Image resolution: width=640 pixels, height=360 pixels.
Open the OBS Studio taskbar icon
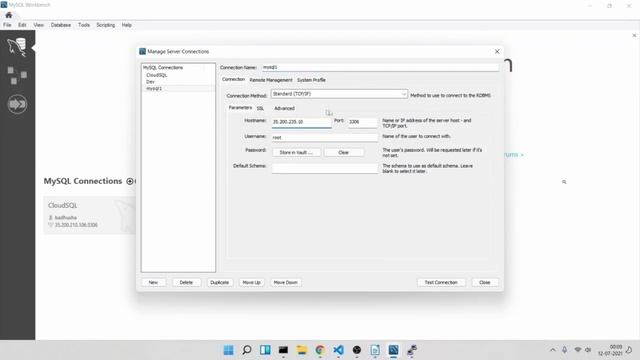coord(357,350)
